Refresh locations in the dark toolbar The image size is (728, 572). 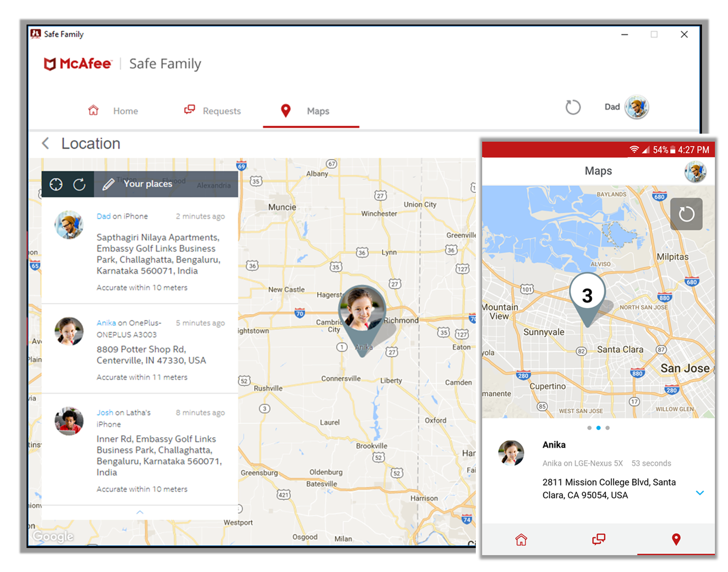tap(79, 184)
